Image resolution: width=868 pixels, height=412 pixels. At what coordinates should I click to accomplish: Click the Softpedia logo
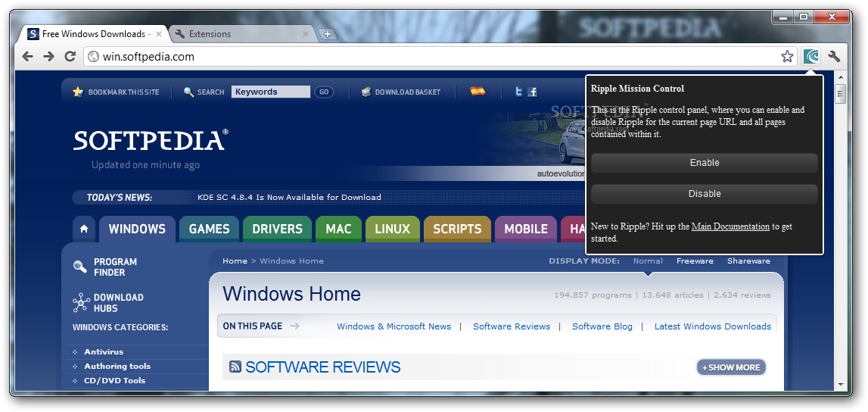(x=151, y=140)
